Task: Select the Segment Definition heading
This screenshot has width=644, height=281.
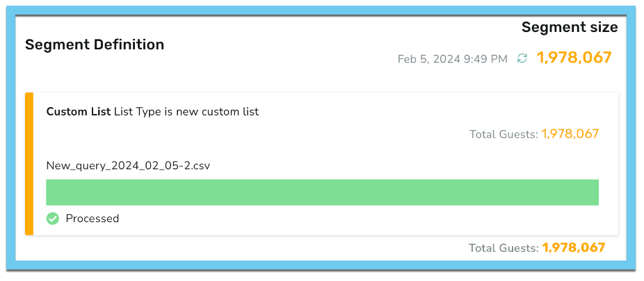Action: pyautogui.click(x=95, y=45)
